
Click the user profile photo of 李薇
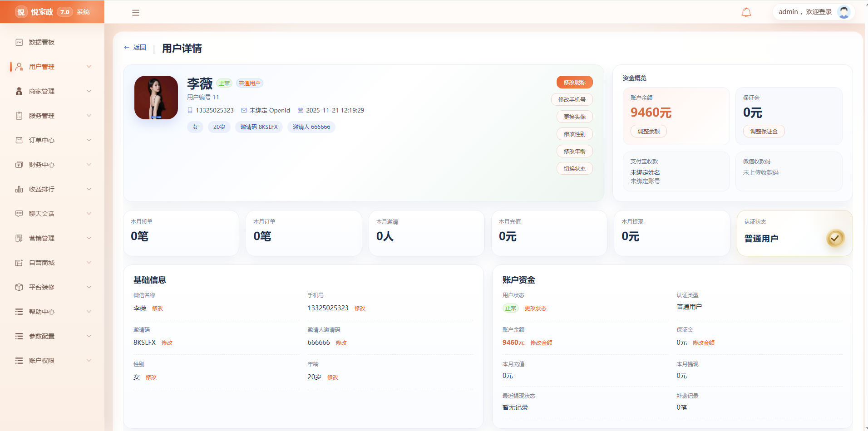(x=156, y=98)
